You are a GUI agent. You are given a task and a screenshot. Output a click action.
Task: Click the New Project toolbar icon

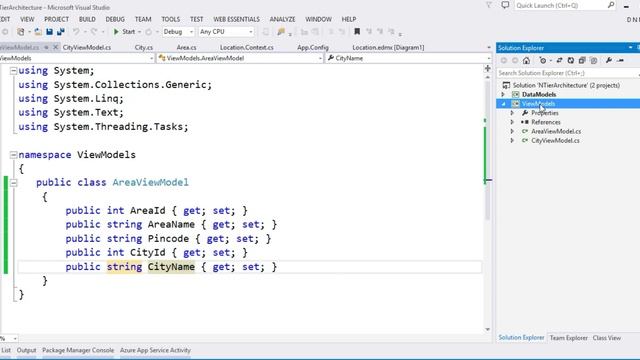point(20,31)
